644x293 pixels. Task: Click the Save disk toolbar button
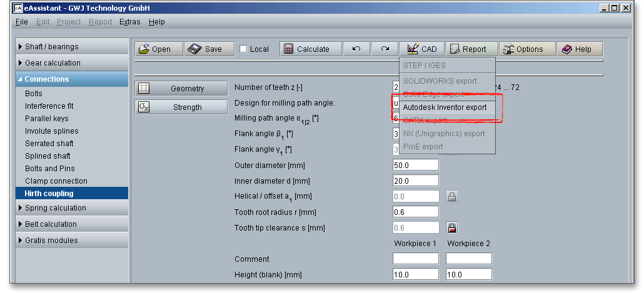(x=210, y=49)
